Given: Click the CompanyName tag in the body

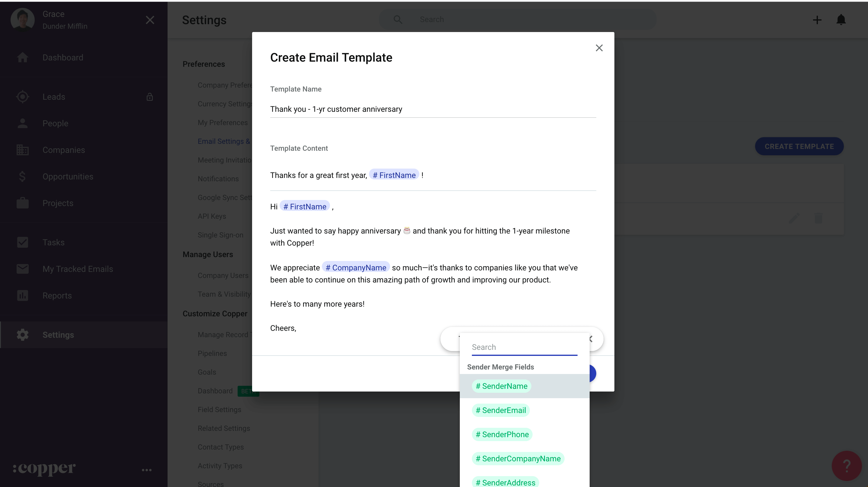Looking at the screenshot, I should pos(355,267).
